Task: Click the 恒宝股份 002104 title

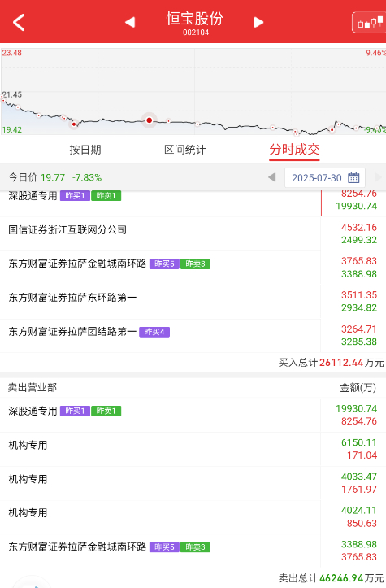Action: point(195,24)
